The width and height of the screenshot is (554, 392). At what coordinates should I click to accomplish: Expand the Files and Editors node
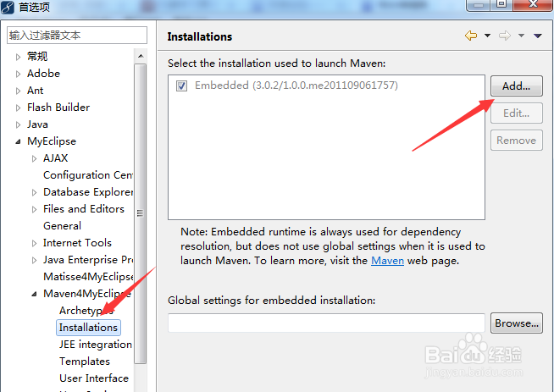click(34, 209)
